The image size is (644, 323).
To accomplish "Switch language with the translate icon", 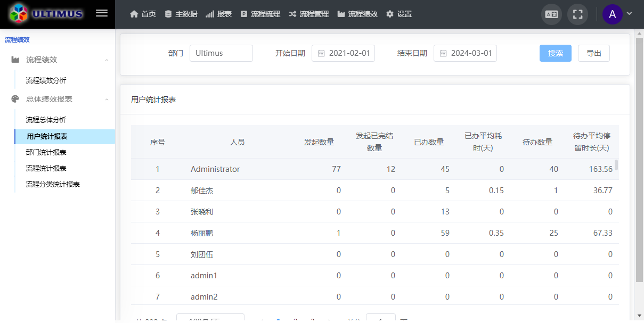I will tap(551, 14).
